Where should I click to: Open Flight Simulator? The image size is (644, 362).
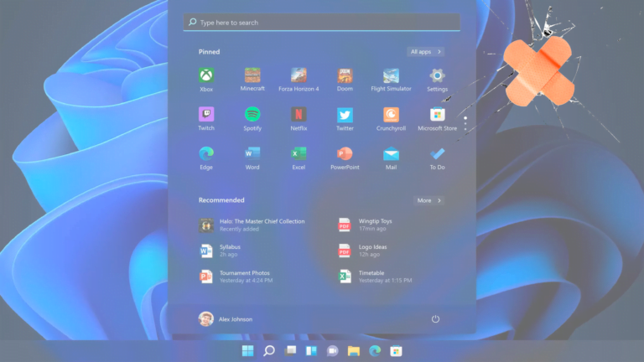[391, 80]
